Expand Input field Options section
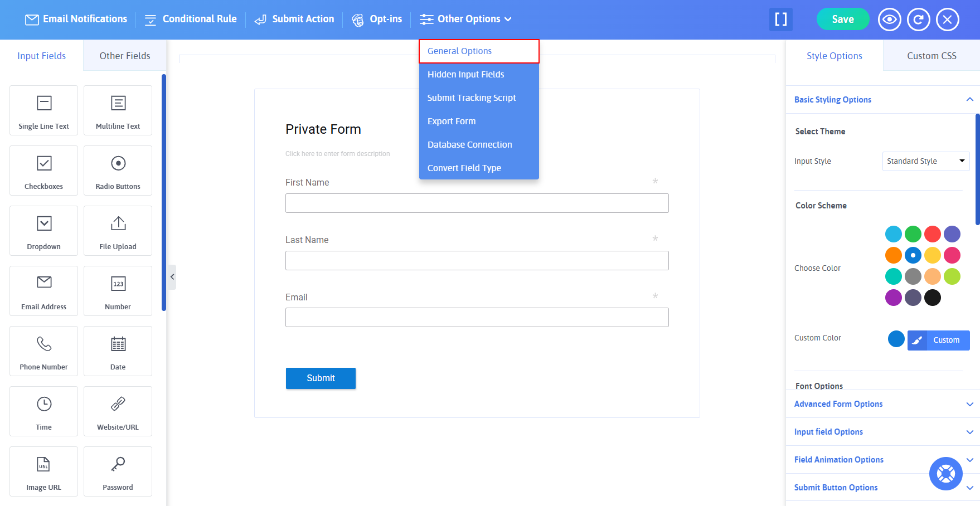Image resolution: width=980 pixels, height=506 pixels. click(883, 432)
